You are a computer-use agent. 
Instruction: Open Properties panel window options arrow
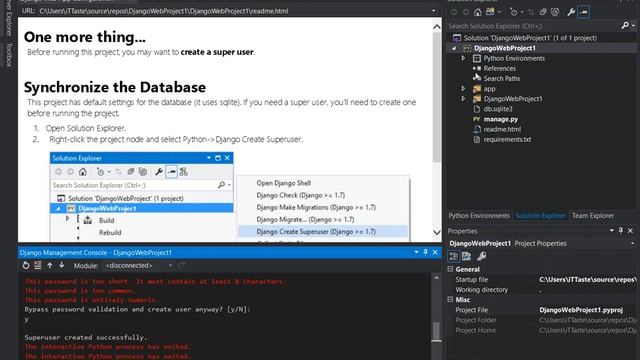tap(611, 231)
